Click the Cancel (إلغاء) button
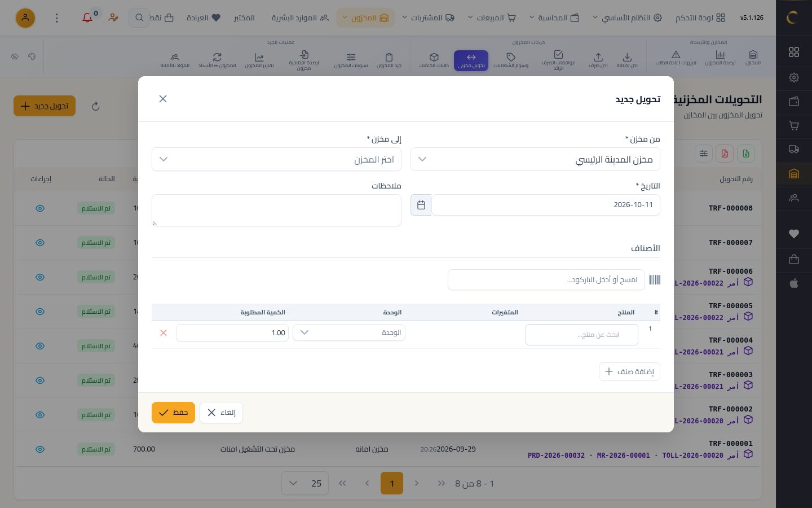Viewport: 812px width, 508px height. 221,413
